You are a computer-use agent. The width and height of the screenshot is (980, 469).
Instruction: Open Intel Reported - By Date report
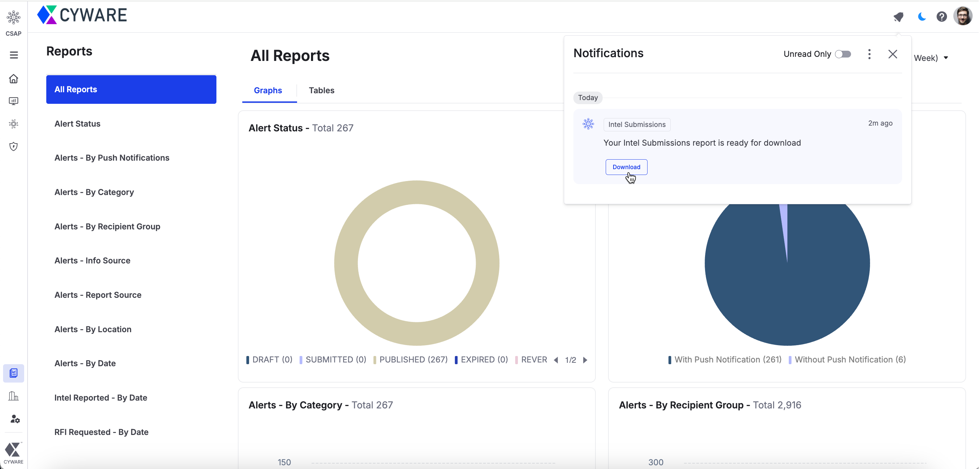coord(101,398)
